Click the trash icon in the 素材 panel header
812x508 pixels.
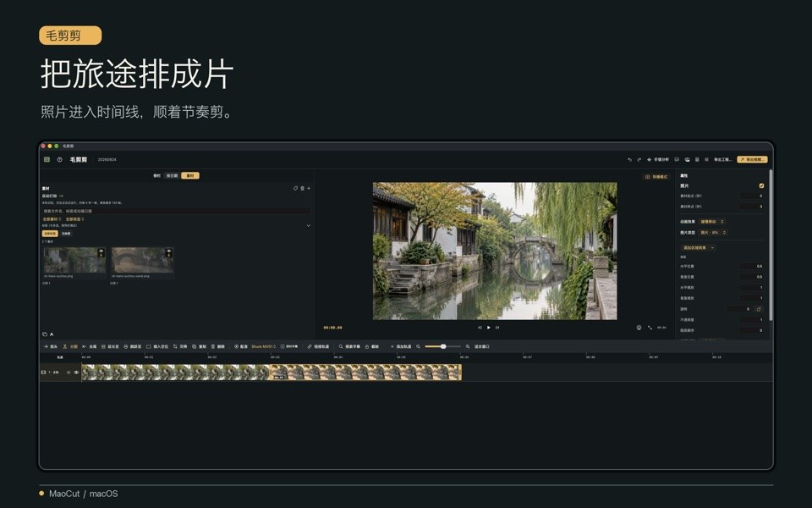pos(303,188)
